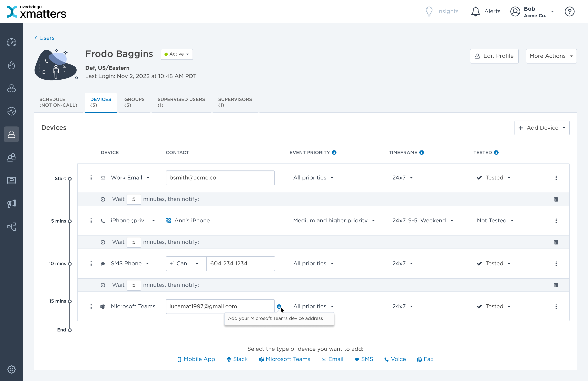Open Microsoft Teams All priorities dropdown
The width and height of the screenshot is (588, 381).
313,306
